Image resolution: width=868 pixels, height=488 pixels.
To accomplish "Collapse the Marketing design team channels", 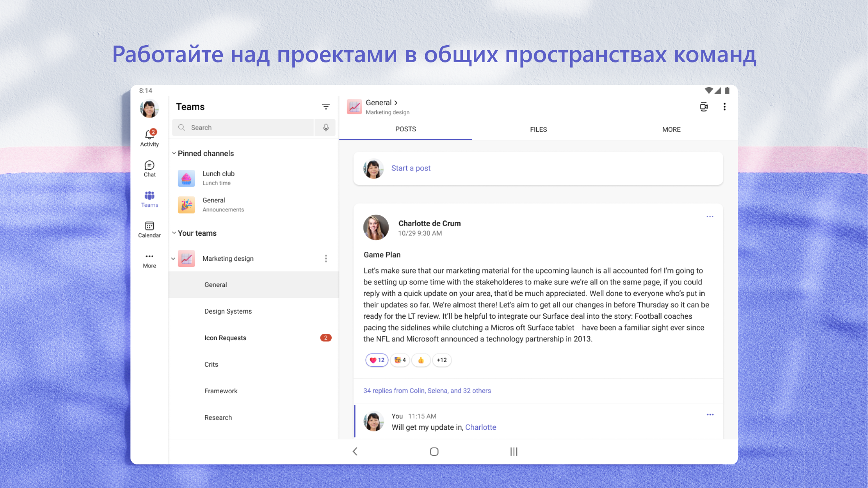I will pos(173,259).
